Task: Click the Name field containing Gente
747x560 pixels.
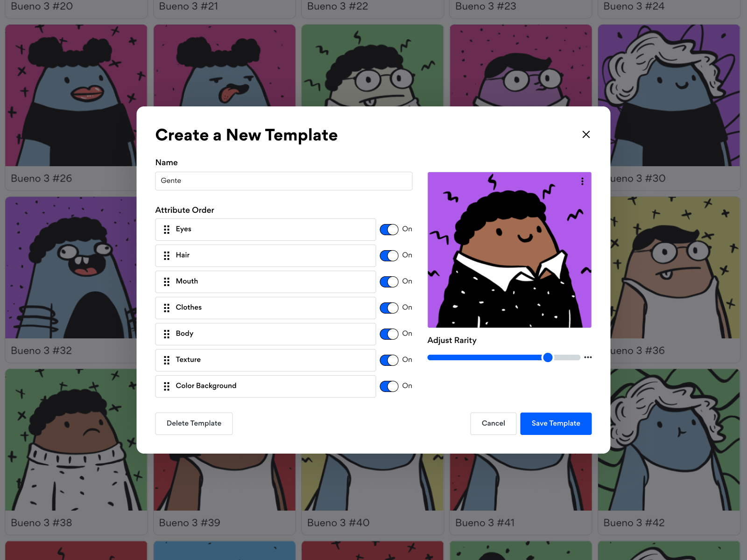Action: pos(283,181)
